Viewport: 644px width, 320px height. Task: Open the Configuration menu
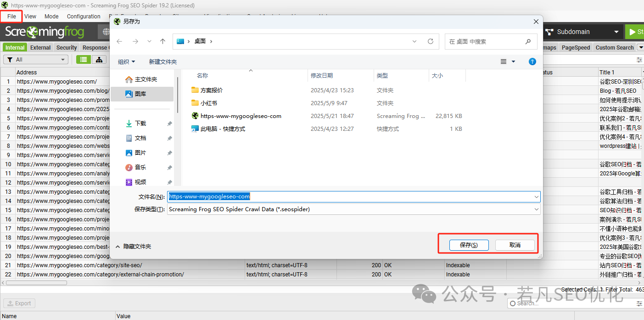pyautogui.click(x=84, y=17)
